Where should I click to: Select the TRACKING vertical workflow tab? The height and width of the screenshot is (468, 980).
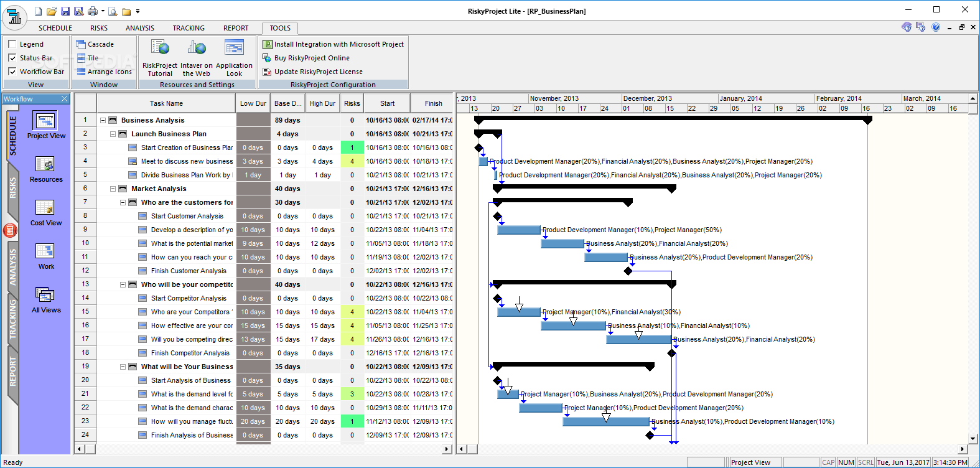click(x=12, y=319)
